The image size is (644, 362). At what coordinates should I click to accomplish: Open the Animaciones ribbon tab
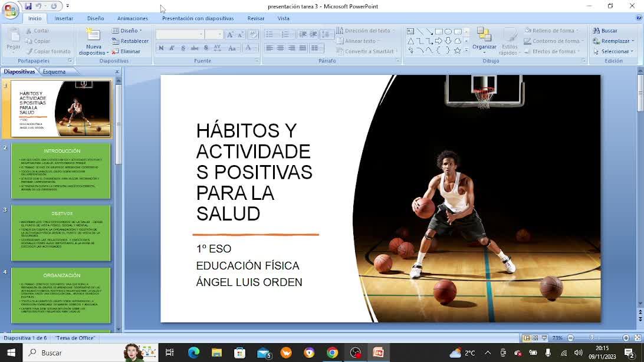coord(133,18)
